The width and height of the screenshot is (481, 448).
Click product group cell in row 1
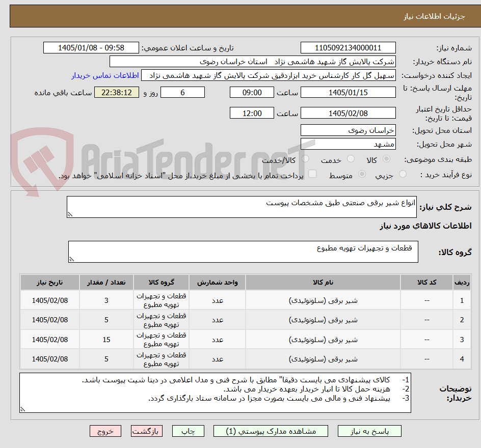point(162,300)
